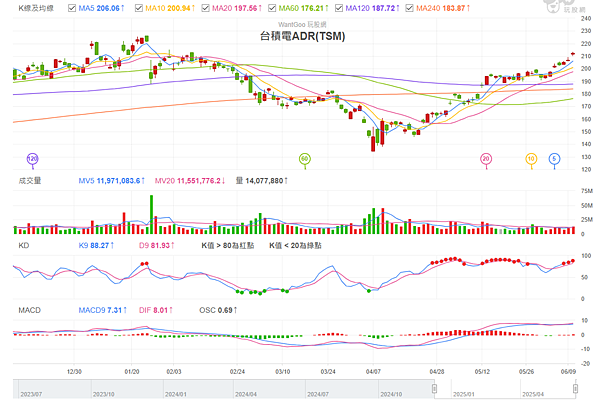Click 2025/01 in the timeline navigator
The image size is (600, 405).
tap(464, 394)
